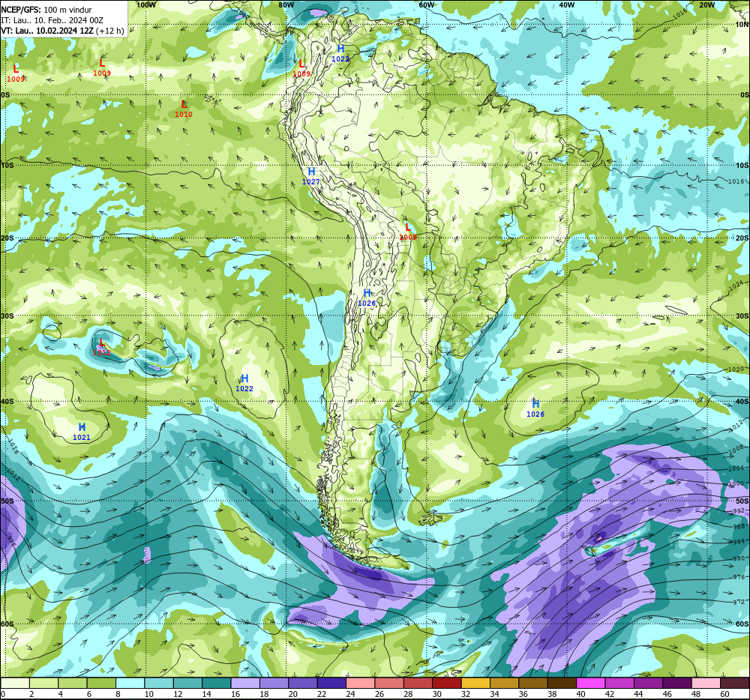Click the H 1026 high over Chile
This screenshot has width=750, height=700.
point(367,298)
